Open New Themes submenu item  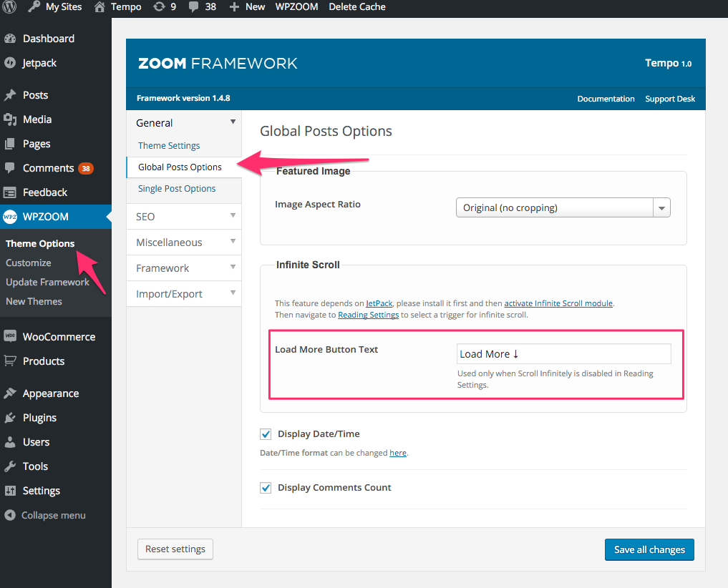coord(34,301)
